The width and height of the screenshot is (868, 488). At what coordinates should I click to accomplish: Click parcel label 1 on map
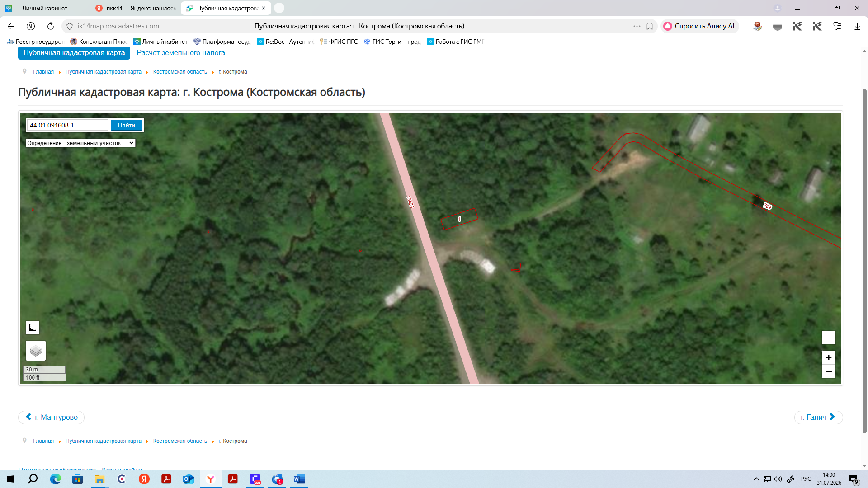coord(459,219)
